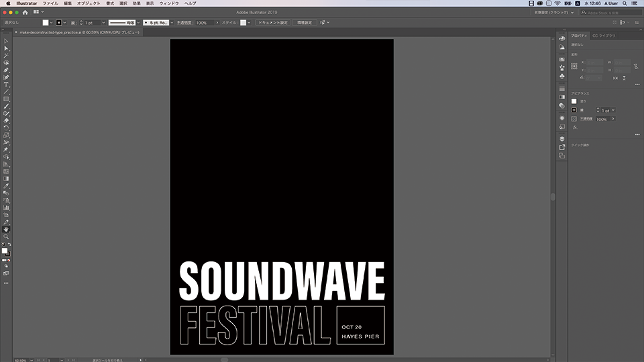Open stroke weight dropdown in control bar
Image resolution: width=644 pixels, height=362 pixels.
point(103,23)
